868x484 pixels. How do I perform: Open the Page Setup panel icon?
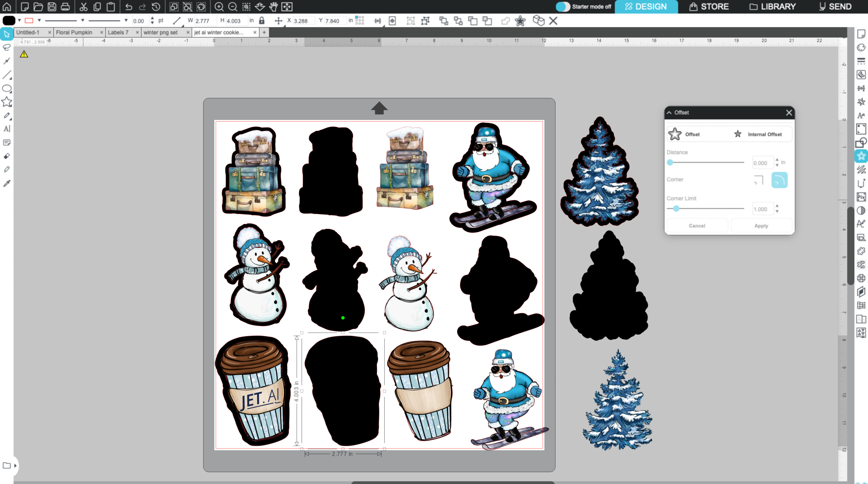[861, 34]
